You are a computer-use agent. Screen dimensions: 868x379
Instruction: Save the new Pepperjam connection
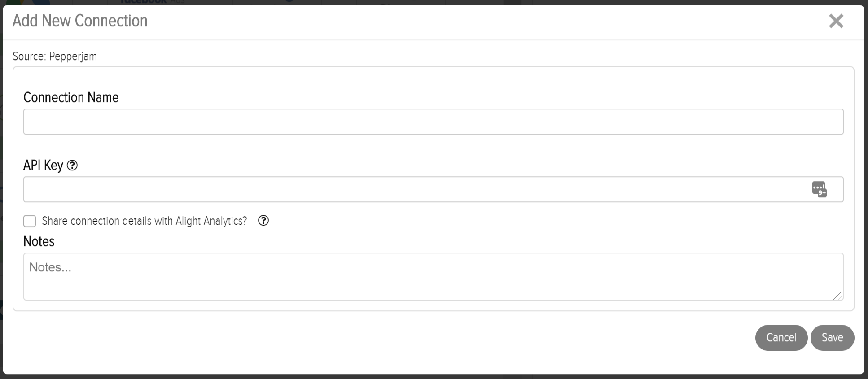(x=832, y=338)
